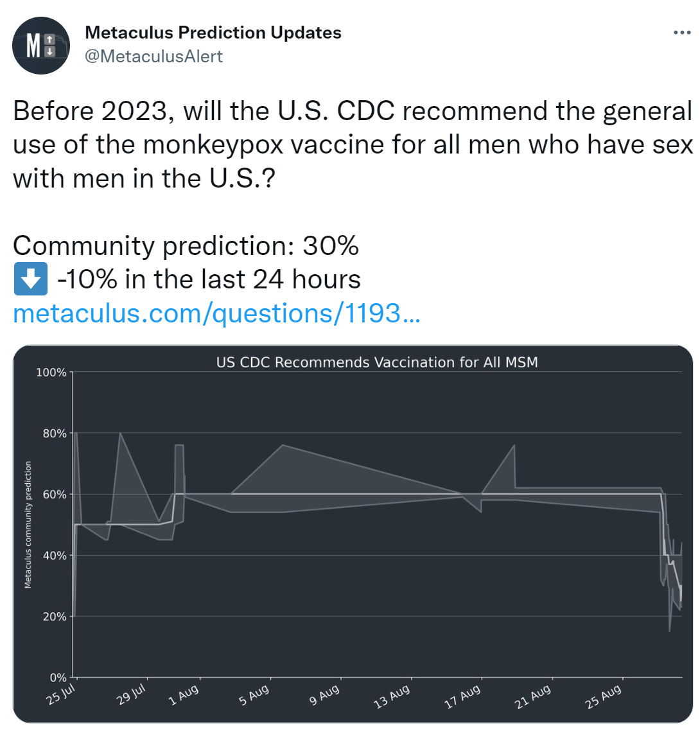
Task: Open the tweet's three-dot more options menu
Action: pyautogui.click(x=681, y=33)
